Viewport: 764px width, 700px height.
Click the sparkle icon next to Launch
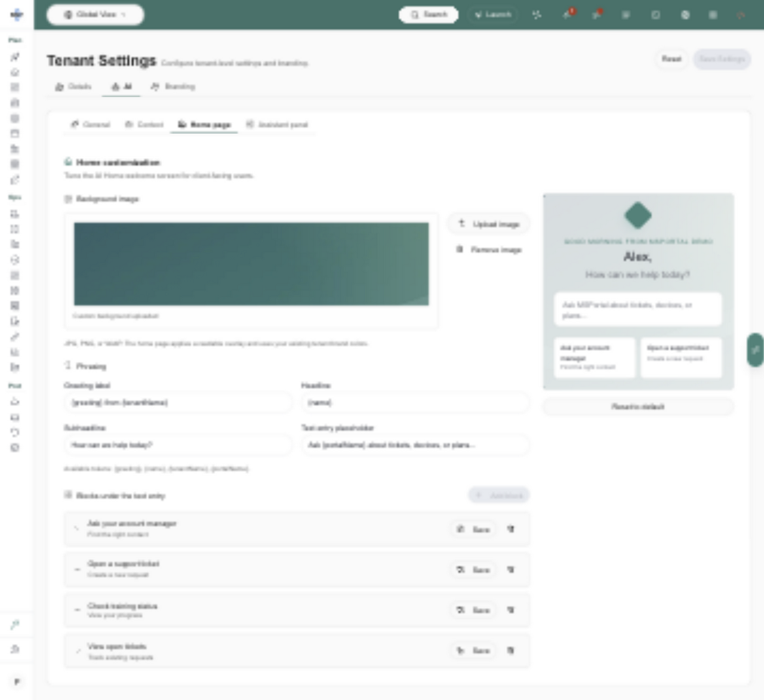537,14
